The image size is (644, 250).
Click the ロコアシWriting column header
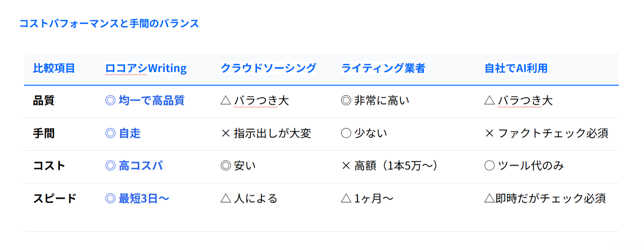[146, 68]
